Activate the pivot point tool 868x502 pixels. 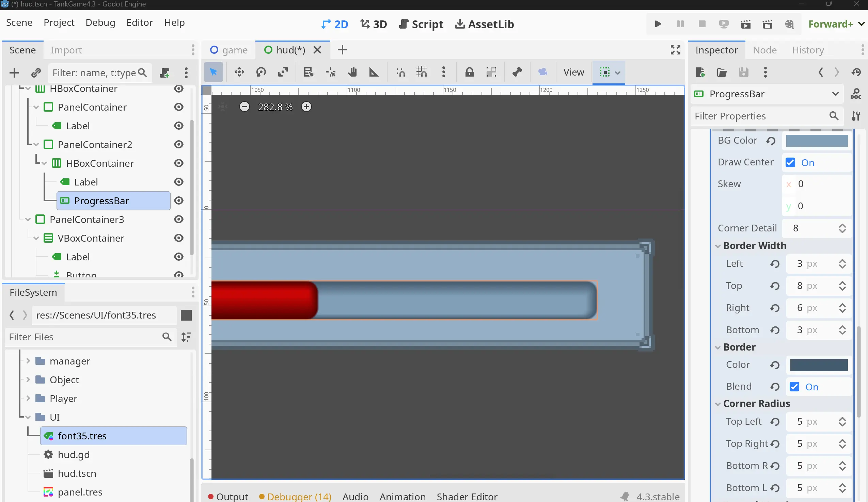[331, 72]
